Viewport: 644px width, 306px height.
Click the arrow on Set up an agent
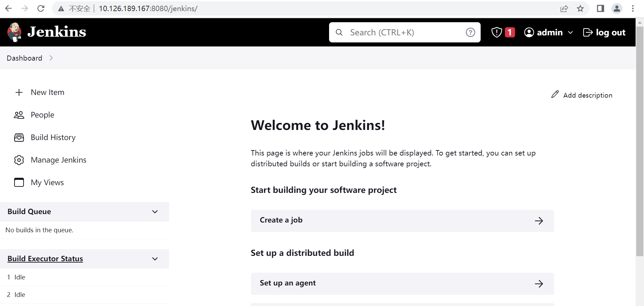(539, 284)
